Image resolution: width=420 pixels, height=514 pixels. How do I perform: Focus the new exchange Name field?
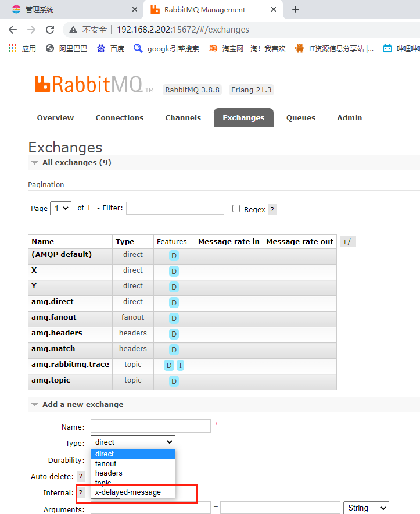coord(150,426)
